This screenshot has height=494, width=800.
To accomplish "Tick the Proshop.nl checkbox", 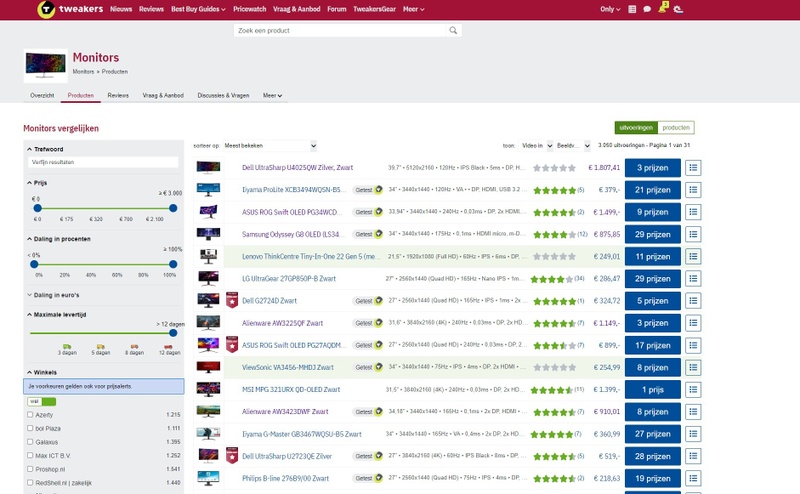I will point(30,468).
